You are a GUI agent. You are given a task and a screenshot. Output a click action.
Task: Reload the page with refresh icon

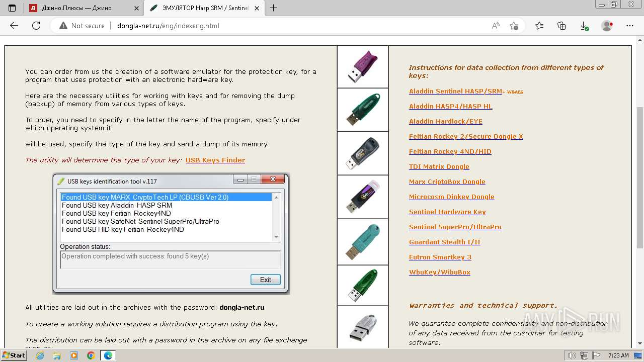[36, 26]
